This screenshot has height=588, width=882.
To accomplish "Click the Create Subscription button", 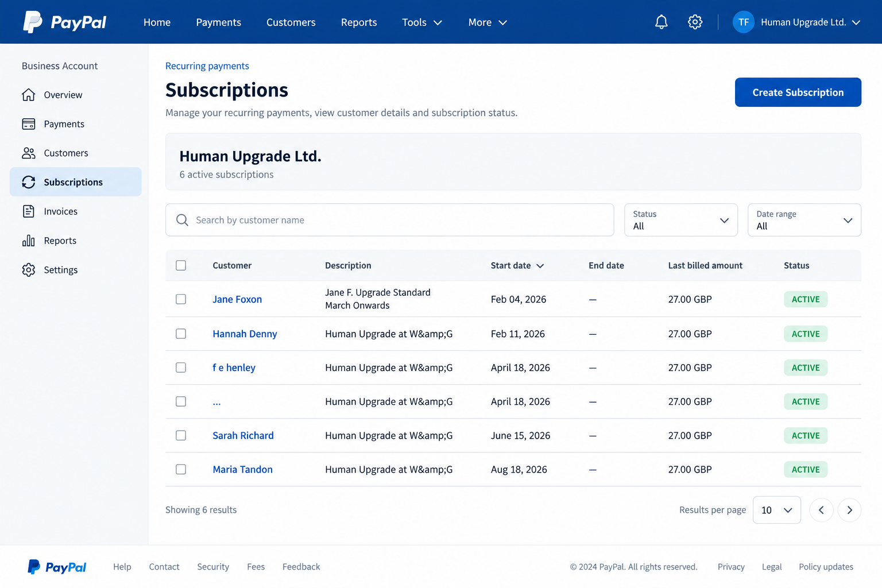I will pos(798,92).
